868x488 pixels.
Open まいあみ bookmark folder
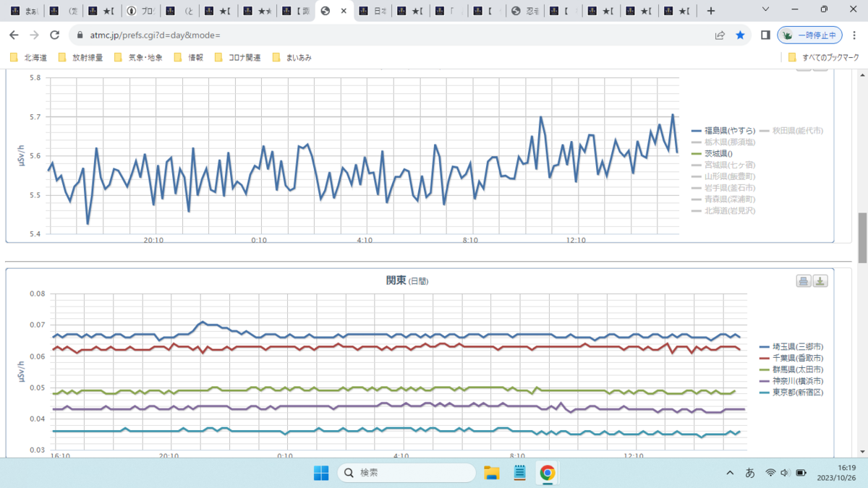(x=292, y=57)
